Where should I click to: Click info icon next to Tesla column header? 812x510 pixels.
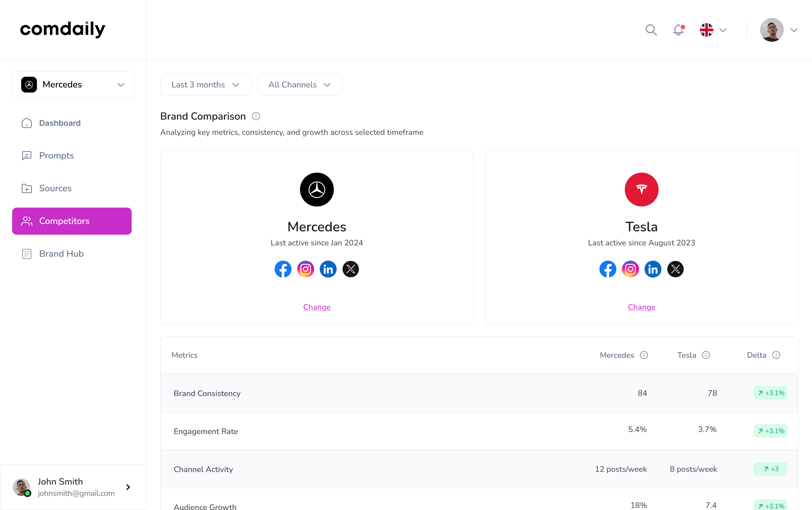[x=706, y=355]
